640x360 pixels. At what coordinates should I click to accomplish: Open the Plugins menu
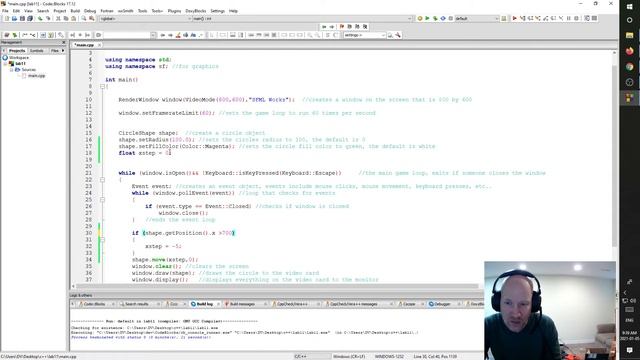pos(174,11)
